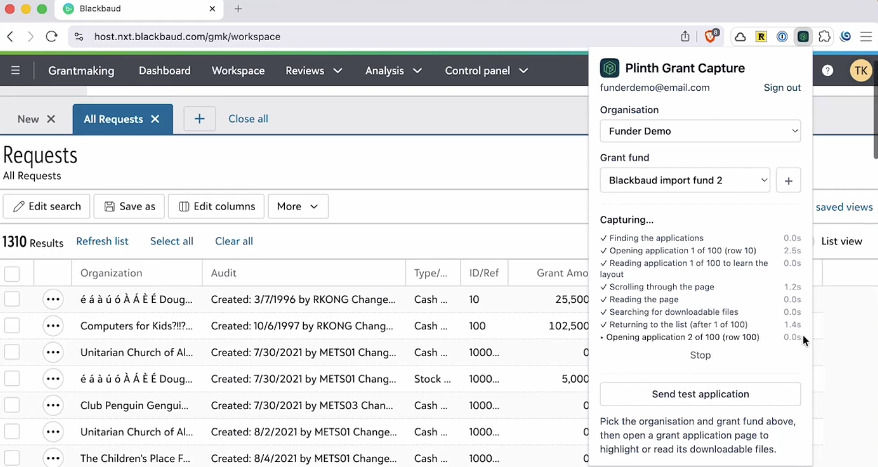878x467 pixels.
Task: Click the browser back arrow
Action: point(10,36)
